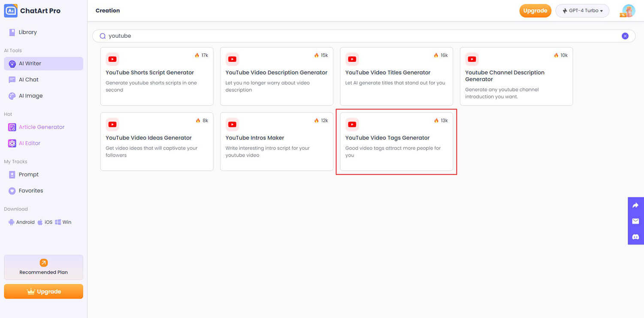
Task: Click the 16k flame popularity badge
Action: (441, 55)
